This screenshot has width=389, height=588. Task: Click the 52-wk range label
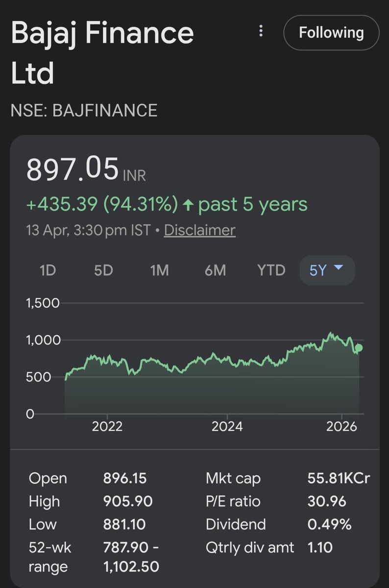coord(50,557)
